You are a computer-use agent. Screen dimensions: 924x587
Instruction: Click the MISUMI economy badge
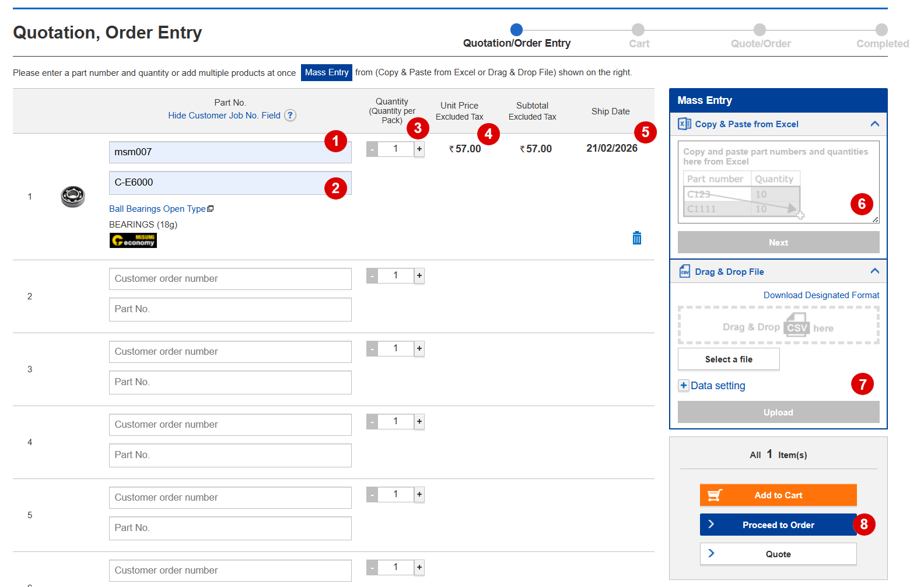133,240
